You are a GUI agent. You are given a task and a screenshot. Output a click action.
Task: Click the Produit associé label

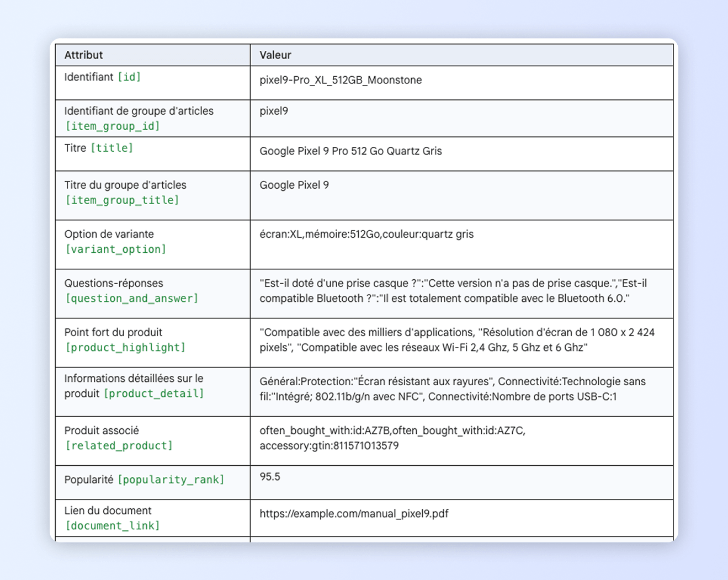pyautogui.click(x=102, y=430)
